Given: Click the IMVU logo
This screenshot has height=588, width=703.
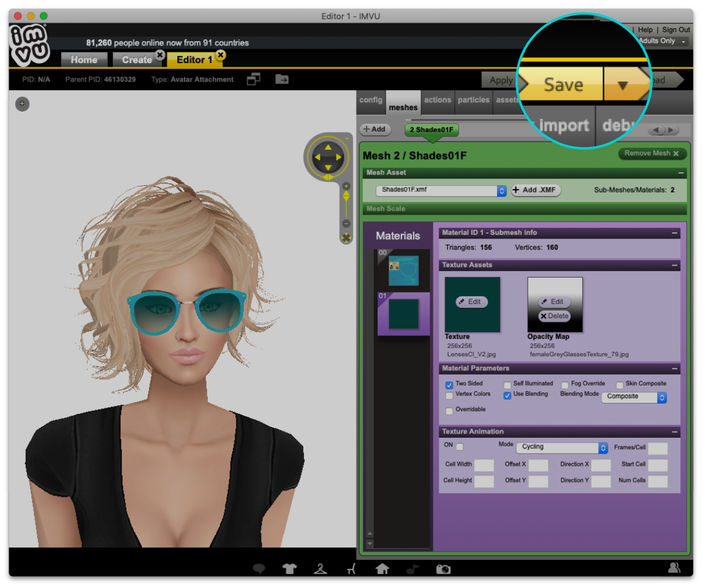Looking at the screenshot, I should (x=29, y=45).
